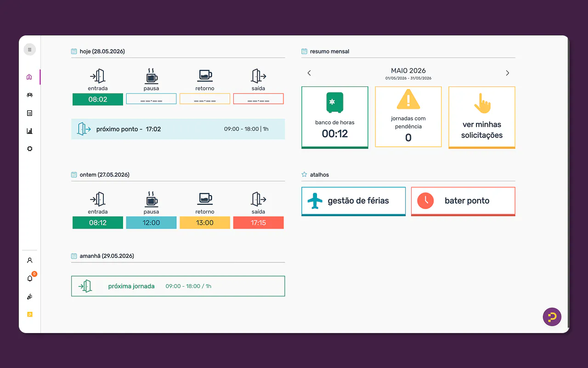Go to the next month with right chevron

click(x=508, y=73)
